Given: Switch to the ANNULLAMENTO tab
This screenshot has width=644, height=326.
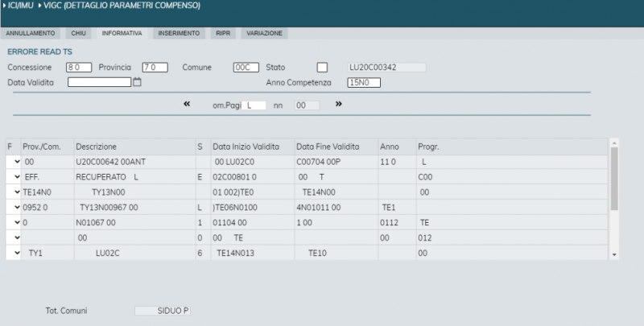Looking at the screenshot, I should [31, 34].
